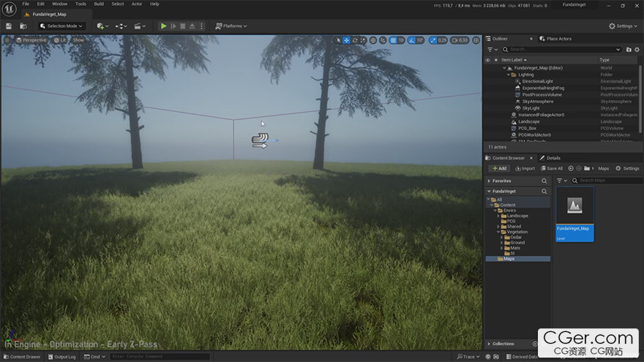This screenshot has height=362, width=644.
Task: Open the Selection Mode dropdown
Action: tap(61, 26)
